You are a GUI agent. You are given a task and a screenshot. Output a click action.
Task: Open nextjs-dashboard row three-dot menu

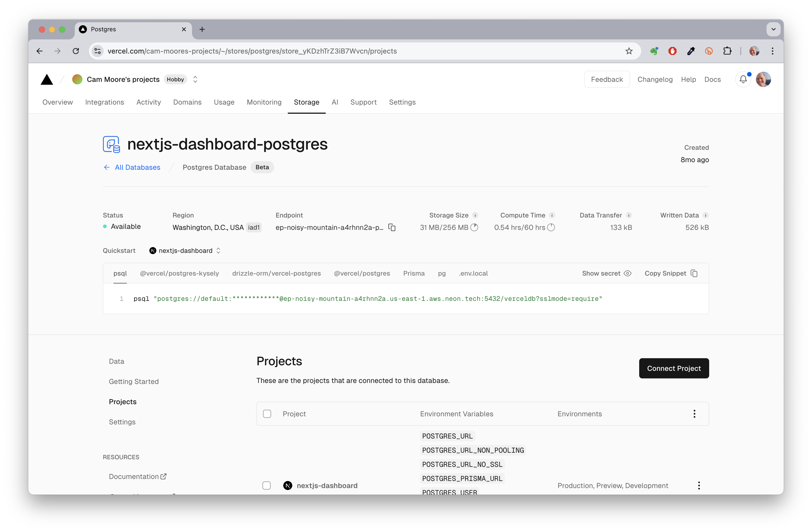pyautogui.click(x=699, y=485)
